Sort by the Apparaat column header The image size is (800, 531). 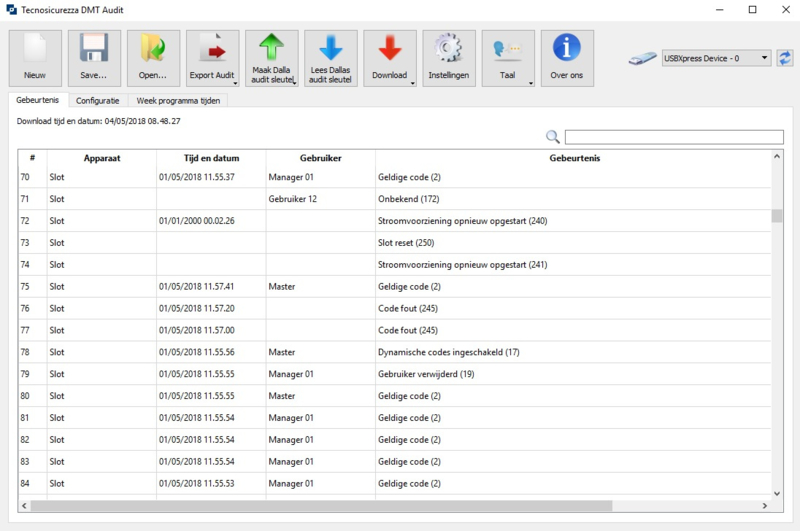102,158
